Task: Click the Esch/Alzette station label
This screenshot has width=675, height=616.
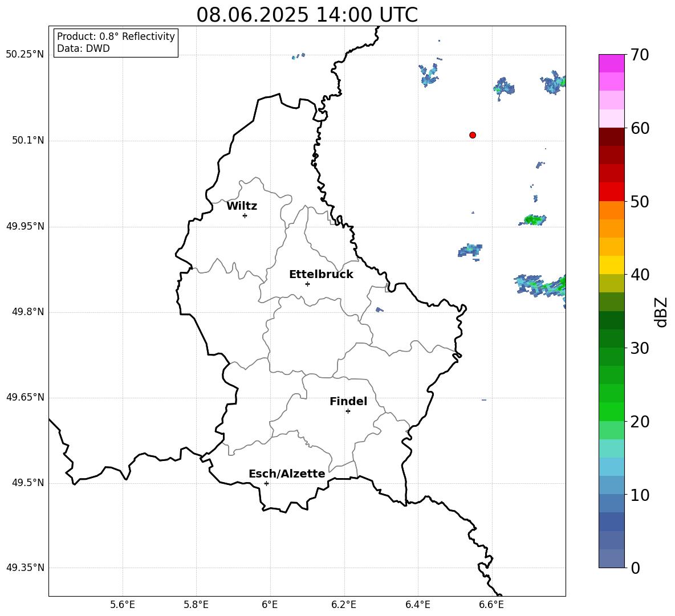Action: [287, 474]
